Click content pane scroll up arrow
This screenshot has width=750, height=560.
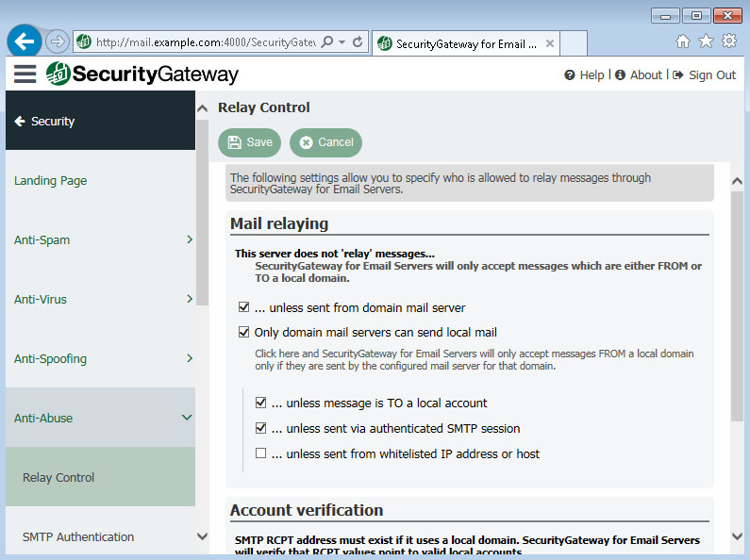[x=737, y=181]
